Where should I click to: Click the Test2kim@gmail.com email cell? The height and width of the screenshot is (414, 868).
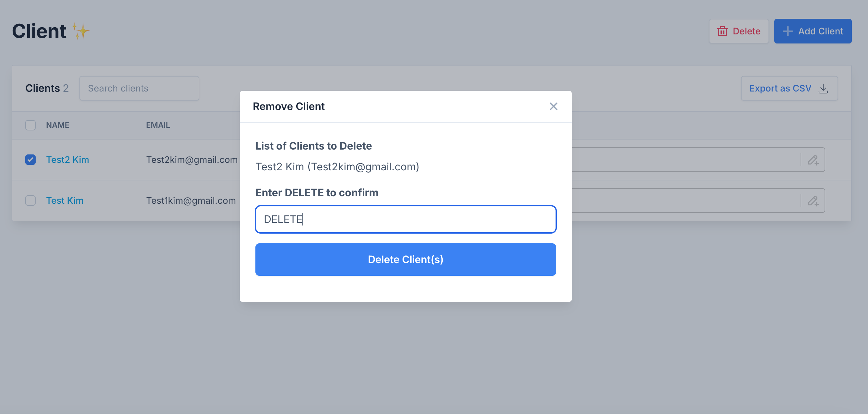[192, 160]
